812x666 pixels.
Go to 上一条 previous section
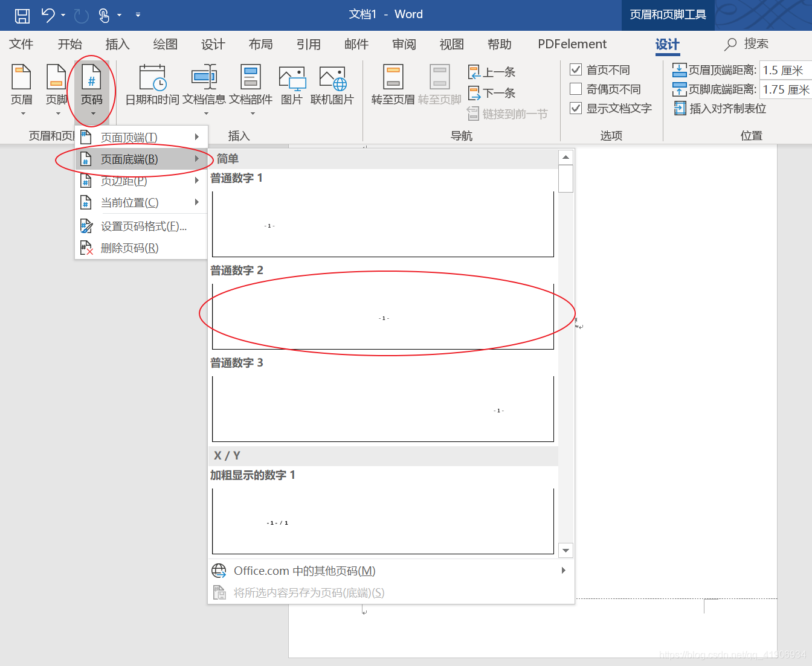(x=492, y=72)
